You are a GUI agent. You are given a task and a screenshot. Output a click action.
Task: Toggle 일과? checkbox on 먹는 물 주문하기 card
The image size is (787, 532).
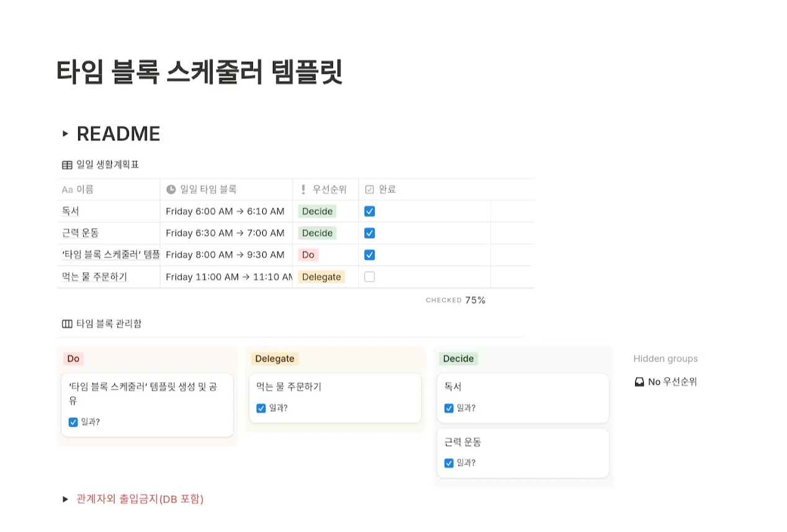click(x=261, y=408)
